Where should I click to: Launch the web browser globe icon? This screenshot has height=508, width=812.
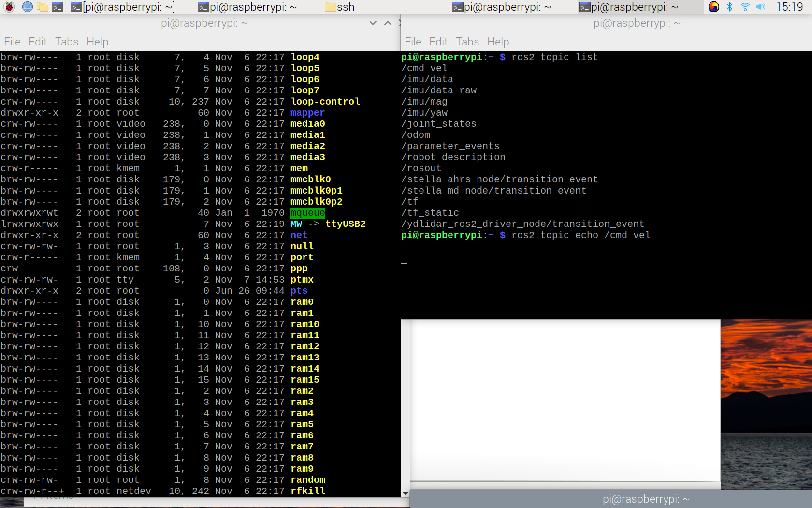(28, 7)
